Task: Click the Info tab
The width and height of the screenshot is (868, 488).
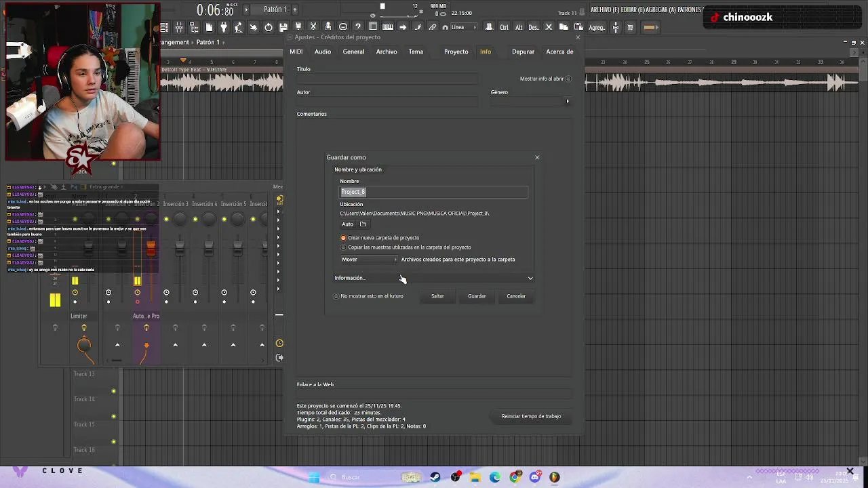Action: pos(486,52)
